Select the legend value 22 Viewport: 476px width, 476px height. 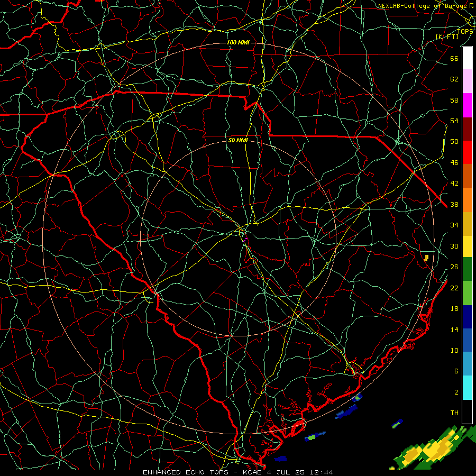tap(454, 288)
